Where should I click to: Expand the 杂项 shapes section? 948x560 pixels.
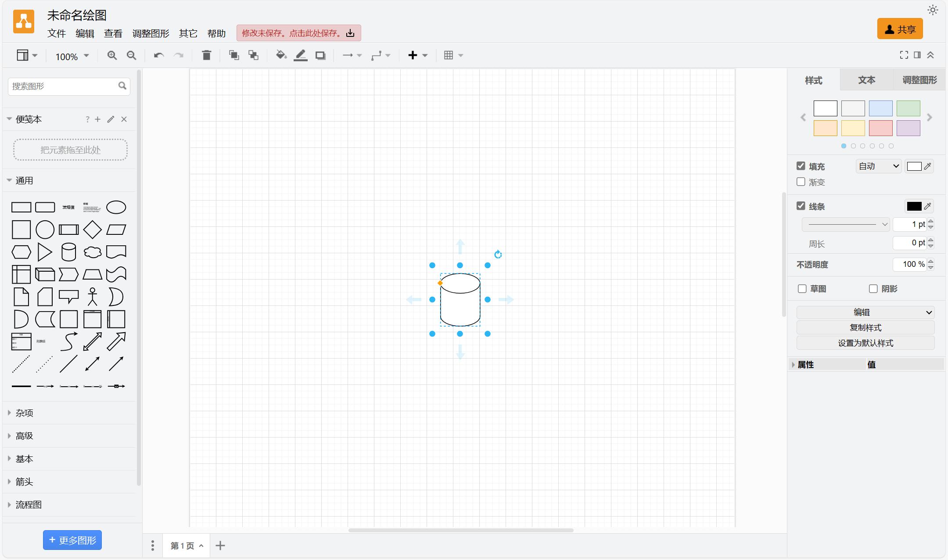click(25, 413)
